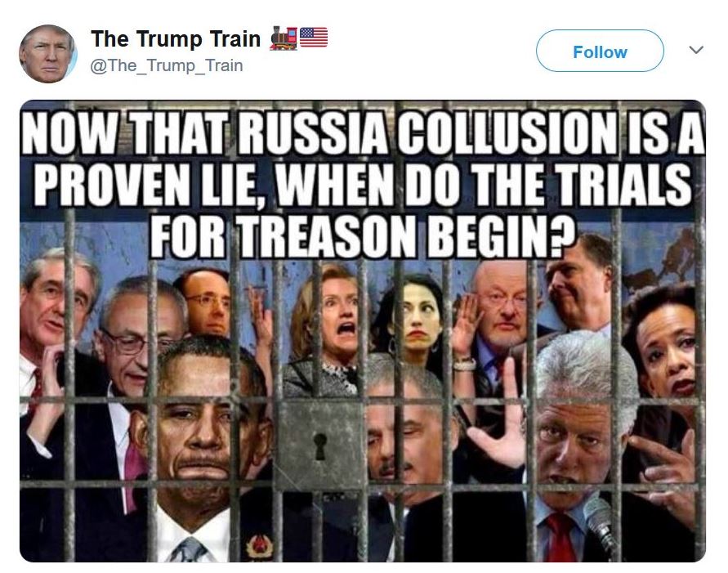Click the microphone in the meme image

coord(599,523)
